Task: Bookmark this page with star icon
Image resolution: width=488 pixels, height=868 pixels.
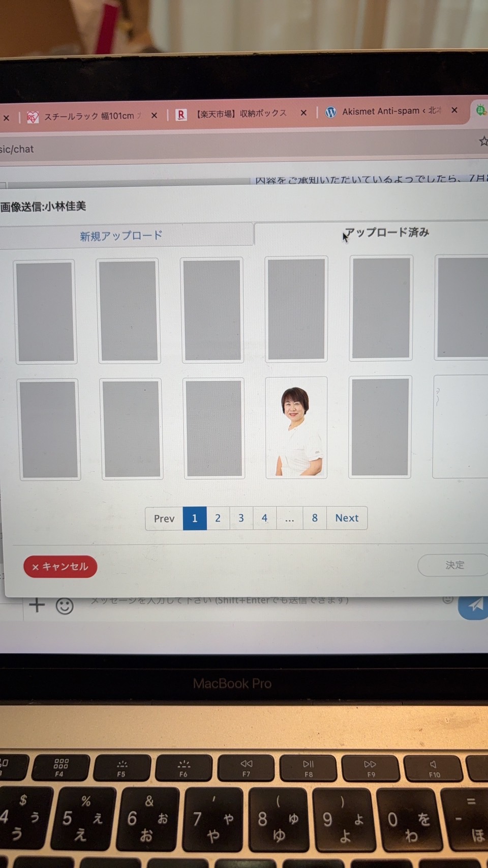Action: click(483, 141)
